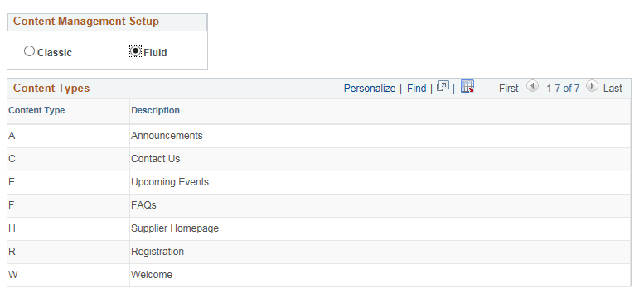Click content type code H
The width and height of the screenshot is (644, 298).
[x=12, y=228]
